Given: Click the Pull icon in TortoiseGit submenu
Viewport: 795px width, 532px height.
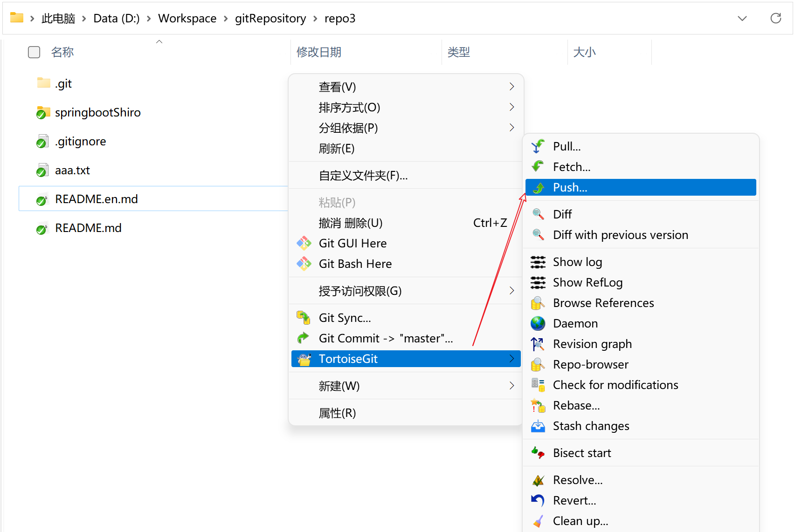Looking at the screenshot, I should coord(538,146).
